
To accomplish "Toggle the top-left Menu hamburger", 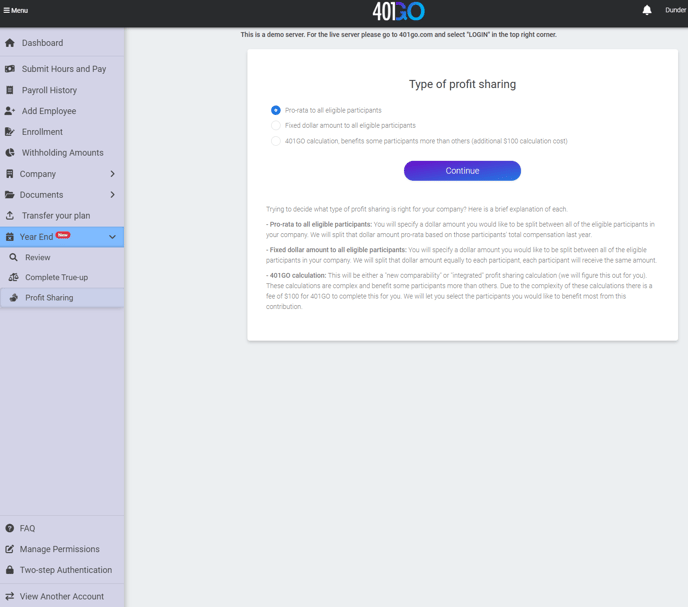I will [15, 10].
